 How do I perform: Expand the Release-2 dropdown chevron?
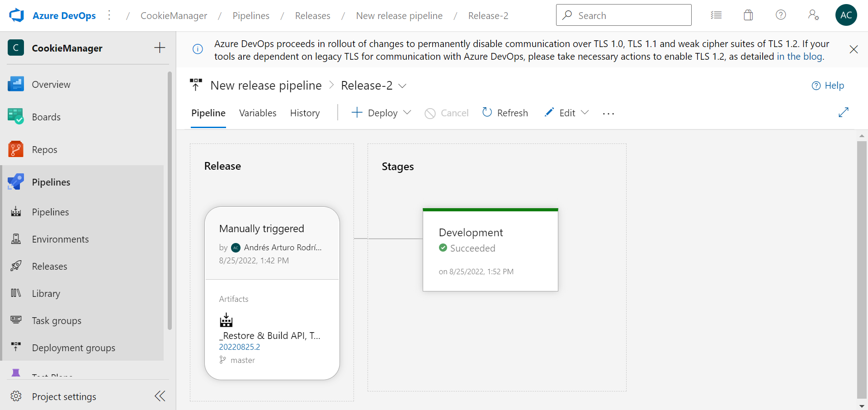(402, 86)
